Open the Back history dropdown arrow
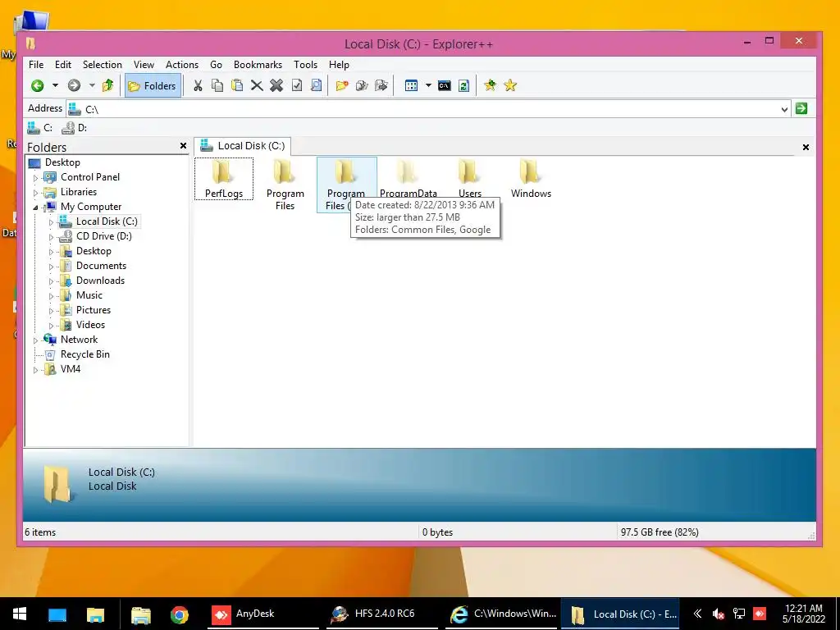 click(x=55, y=85)
